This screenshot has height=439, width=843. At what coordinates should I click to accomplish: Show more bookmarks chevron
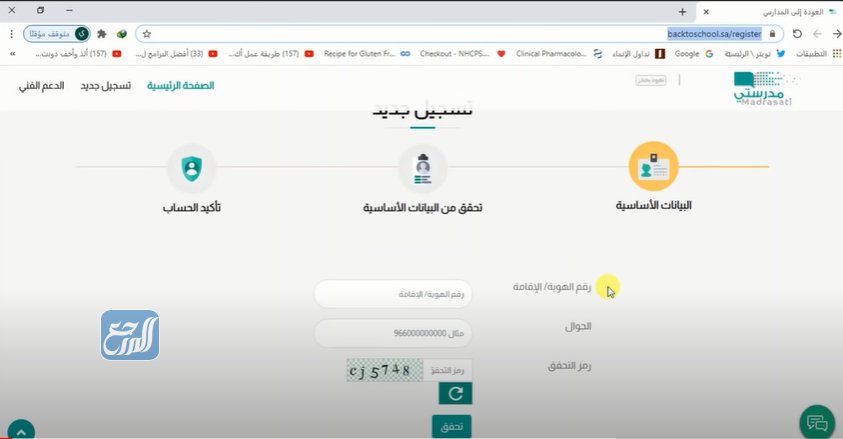pyautogui.click(x=12, y=54)
